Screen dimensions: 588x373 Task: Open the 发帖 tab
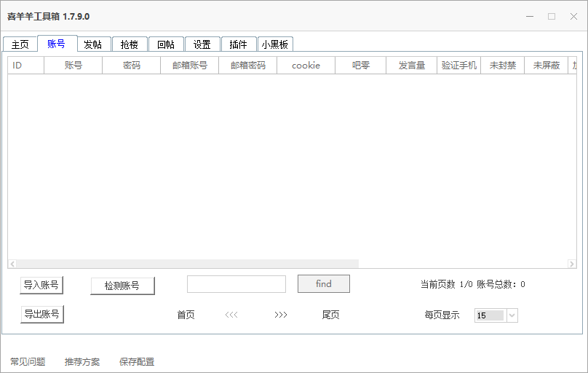92,44
